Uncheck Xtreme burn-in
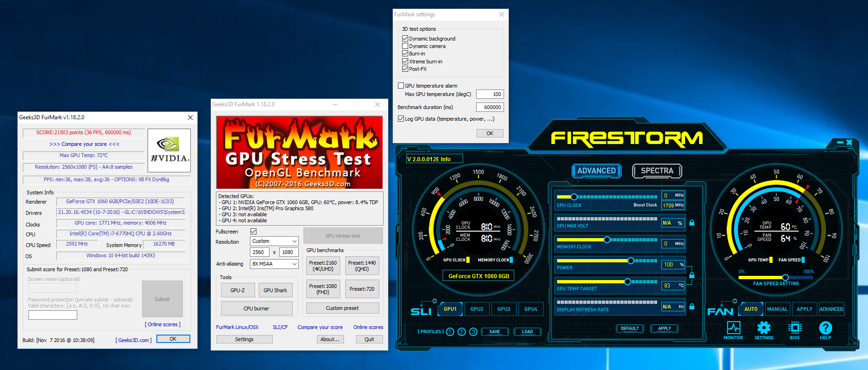Viewport: 868px width, 370px height. 405,62
